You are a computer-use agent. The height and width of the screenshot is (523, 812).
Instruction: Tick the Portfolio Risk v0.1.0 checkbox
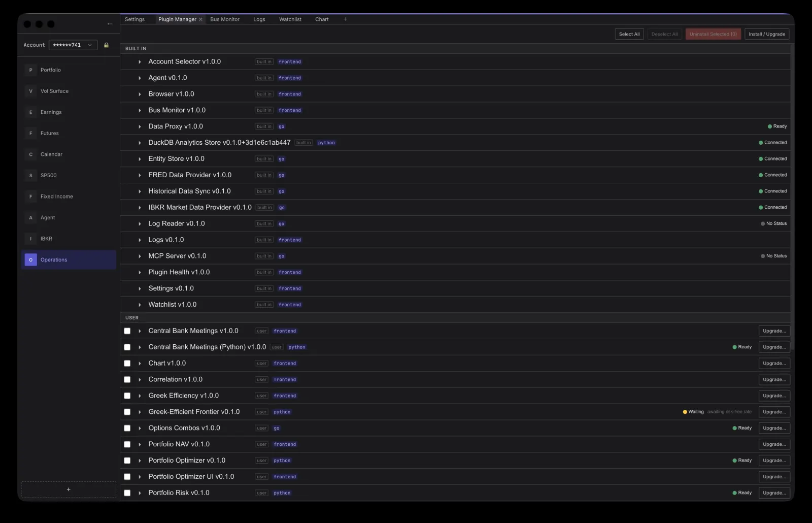point(127,493)
